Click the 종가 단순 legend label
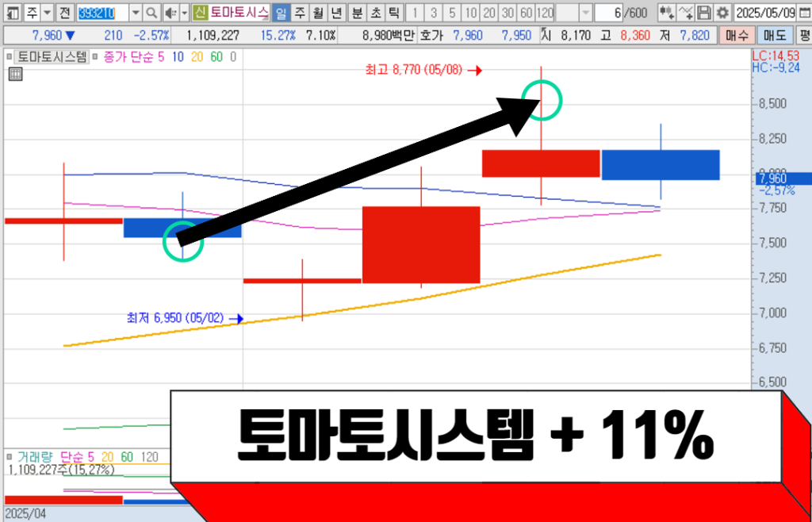The image size is (812, 522). [x=128, y=57]
